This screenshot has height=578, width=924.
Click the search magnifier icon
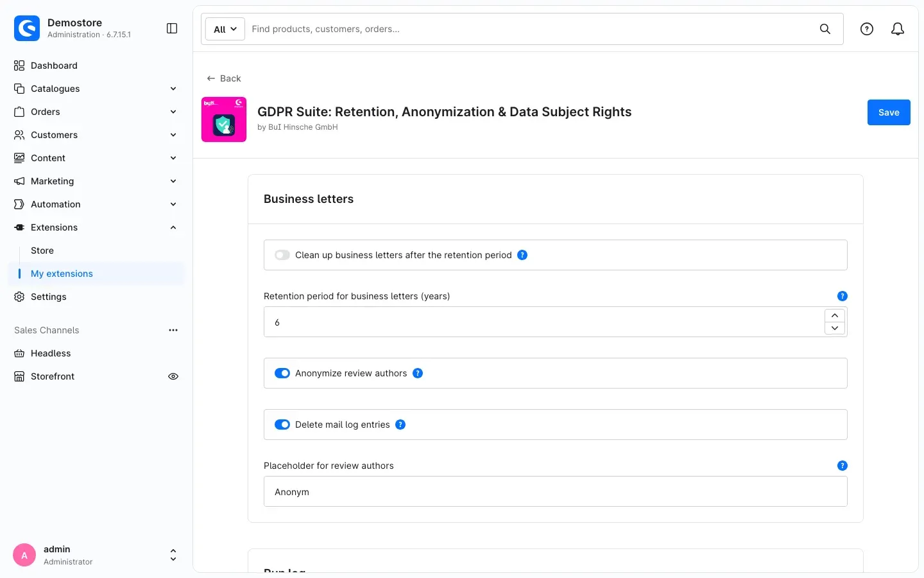click(825, 29)
